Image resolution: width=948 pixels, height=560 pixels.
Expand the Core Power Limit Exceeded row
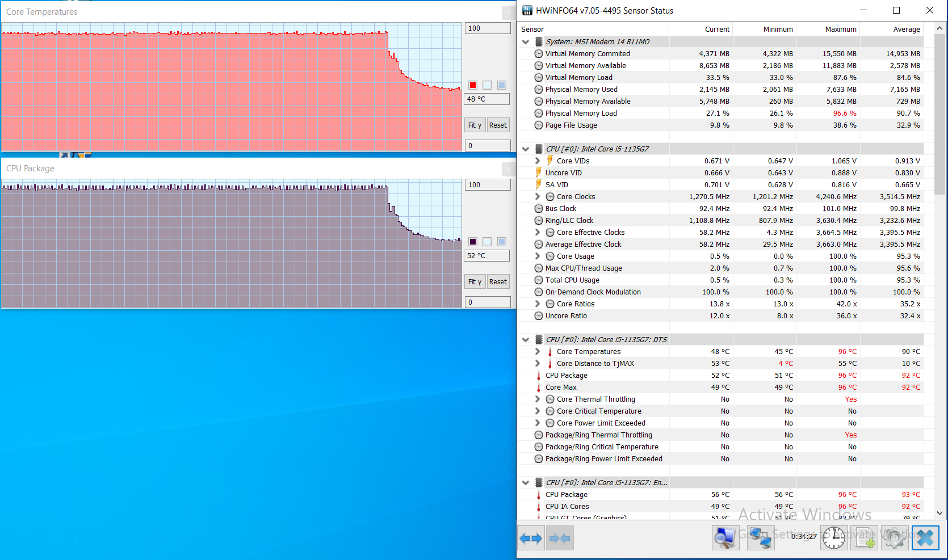tap(538, 423)
